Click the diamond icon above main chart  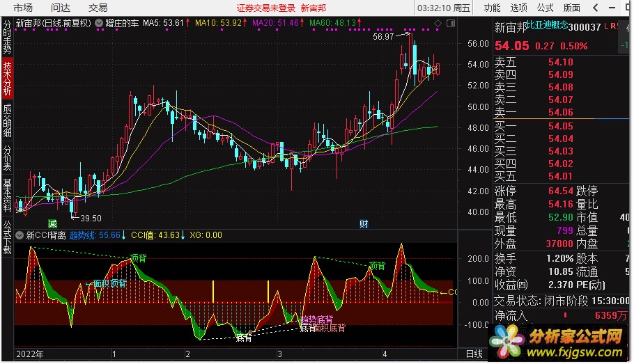[x=438, y=24]
